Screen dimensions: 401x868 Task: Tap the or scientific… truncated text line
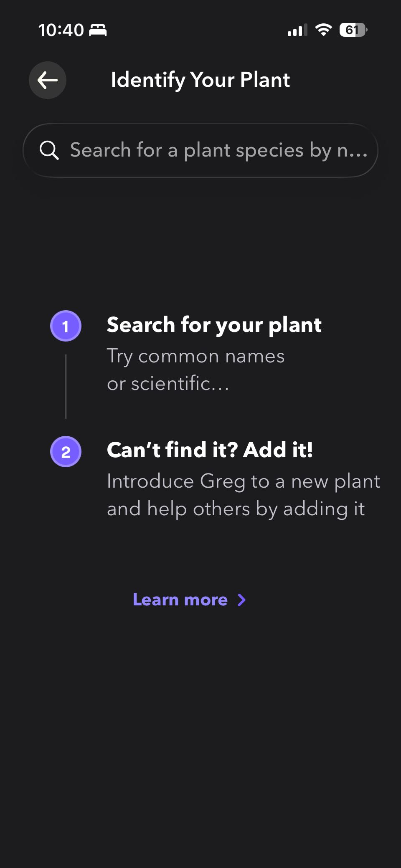(x=168, y=384)
